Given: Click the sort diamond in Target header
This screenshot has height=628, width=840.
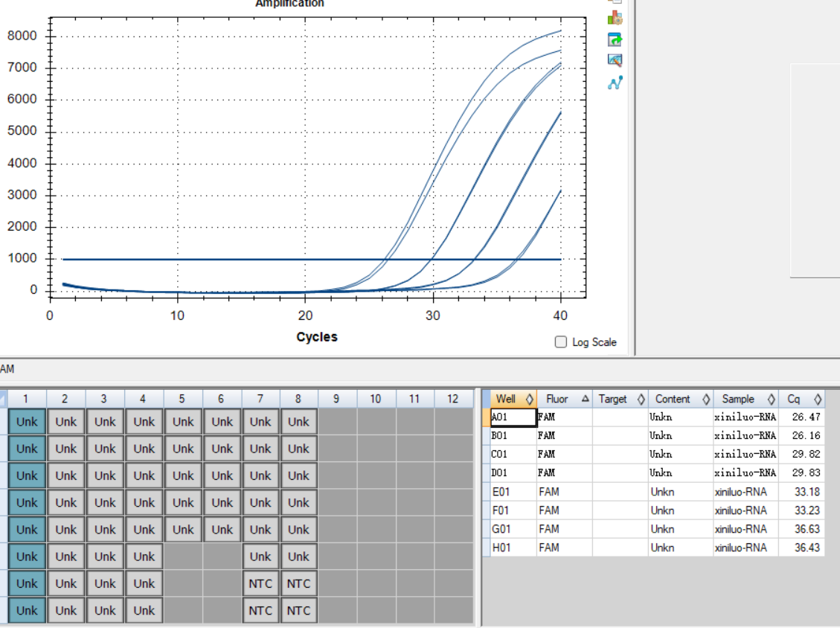Looking at the screenshot, I should point(641,400).
